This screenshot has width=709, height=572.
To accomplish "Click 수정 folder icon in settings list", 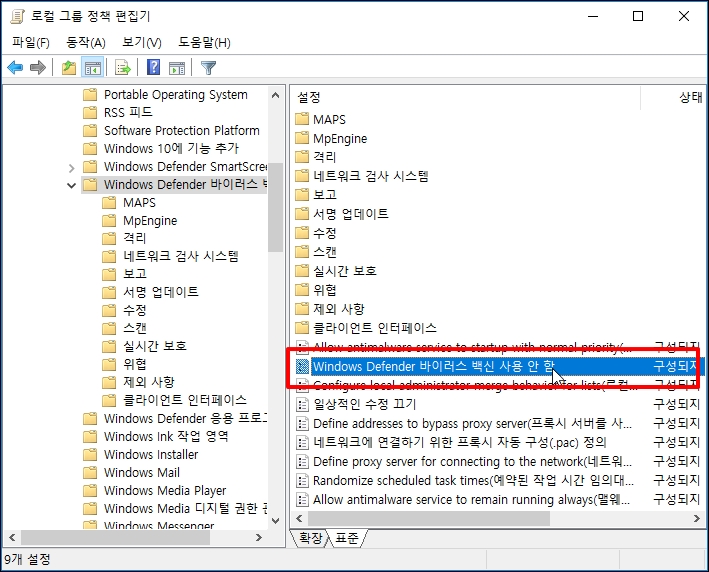I will tap(302, 233).
